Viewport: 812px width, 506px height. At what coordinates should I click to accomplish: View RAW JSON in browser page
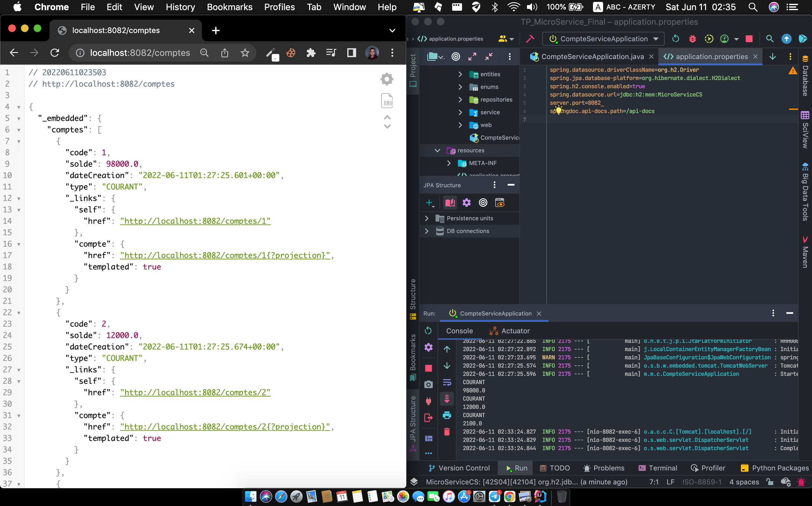(387, 101)
